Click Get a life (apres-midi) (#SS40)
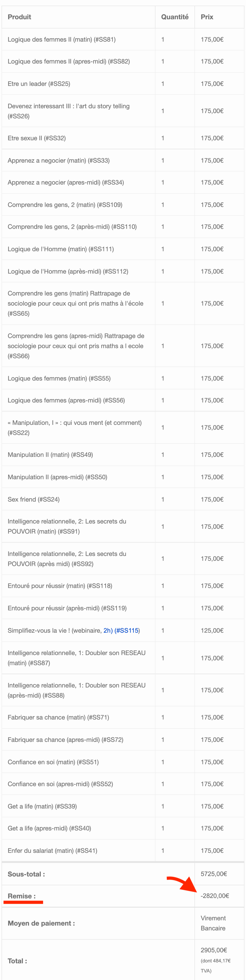The height and width of the screenshot is (980, 246). 49,828
